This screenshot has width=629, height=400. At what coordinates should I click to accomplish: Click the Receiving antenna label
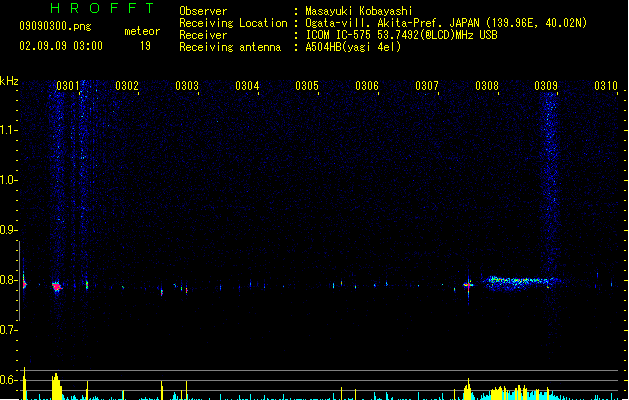[x=230, y=47]
